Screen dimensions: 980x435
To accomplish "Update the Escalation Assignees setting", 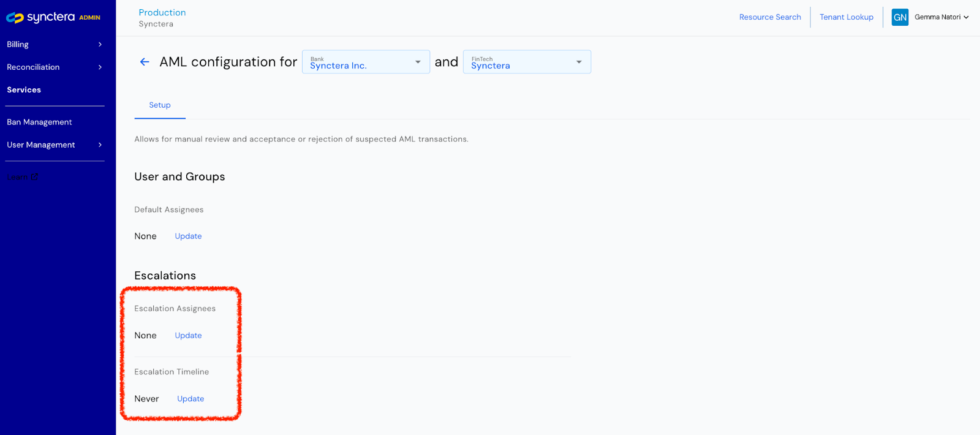I will tap(188, 336).
